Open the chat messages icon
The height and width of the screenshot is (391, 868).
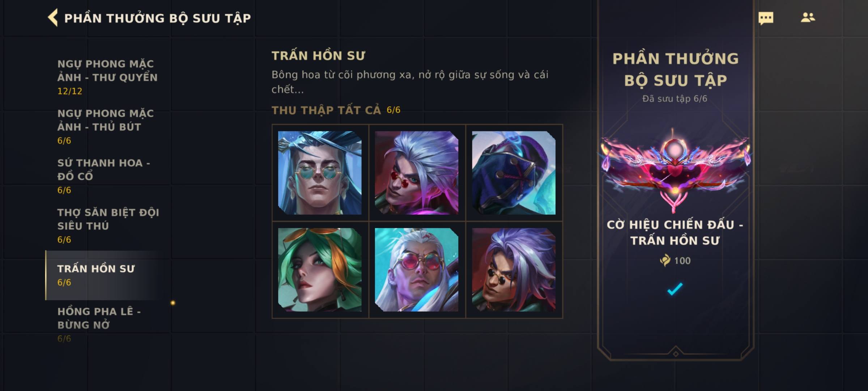[x=766, y=18]
